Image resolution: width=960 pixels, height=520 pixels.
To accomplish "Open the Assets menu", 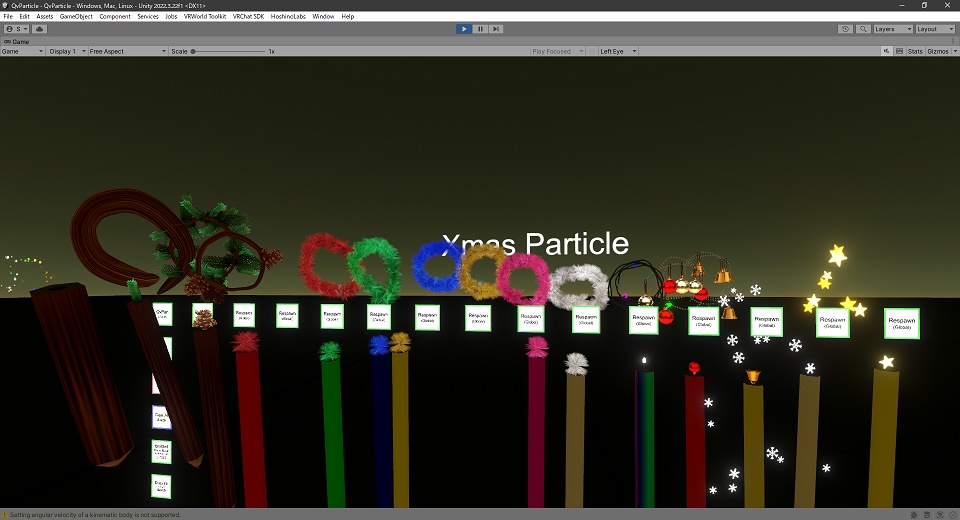I will pos(45,17).
